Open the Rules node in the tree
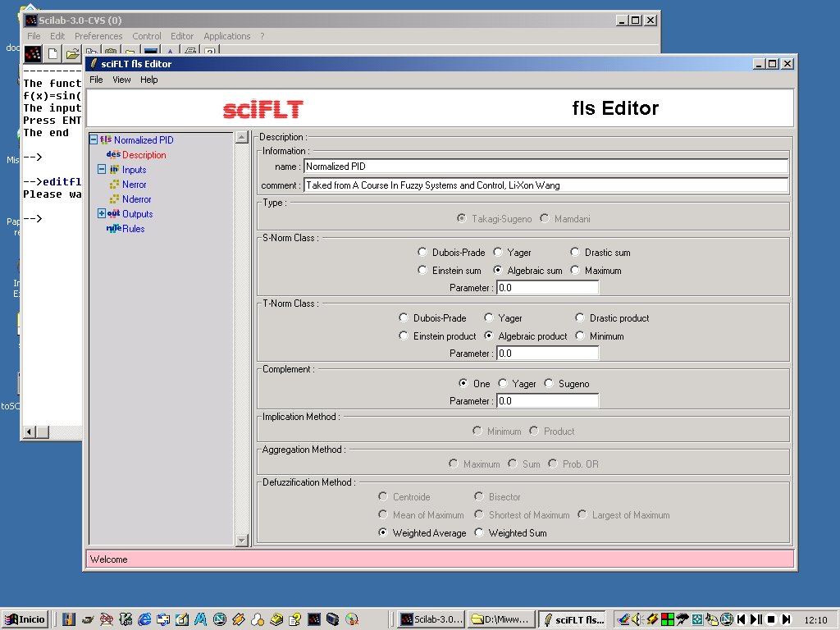The height and width of the screenshot is (630, 840). point(134,229)
